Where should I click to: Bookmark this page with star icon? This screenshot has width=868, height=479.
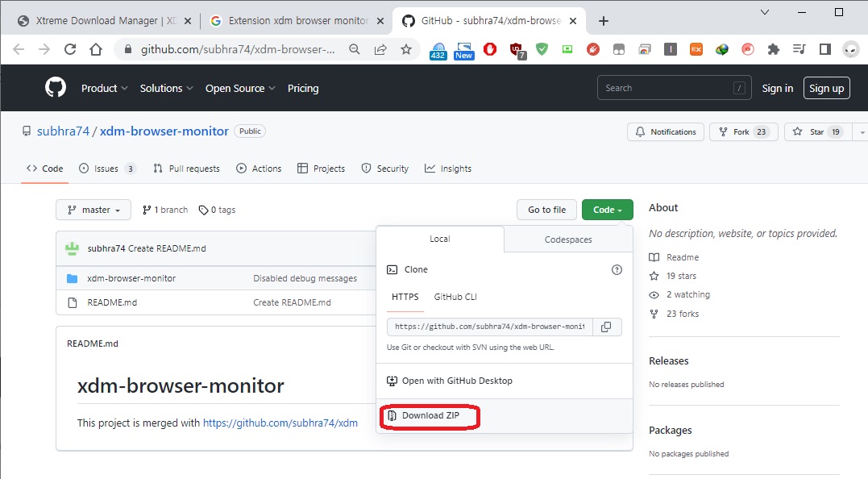tap(406, 49)
